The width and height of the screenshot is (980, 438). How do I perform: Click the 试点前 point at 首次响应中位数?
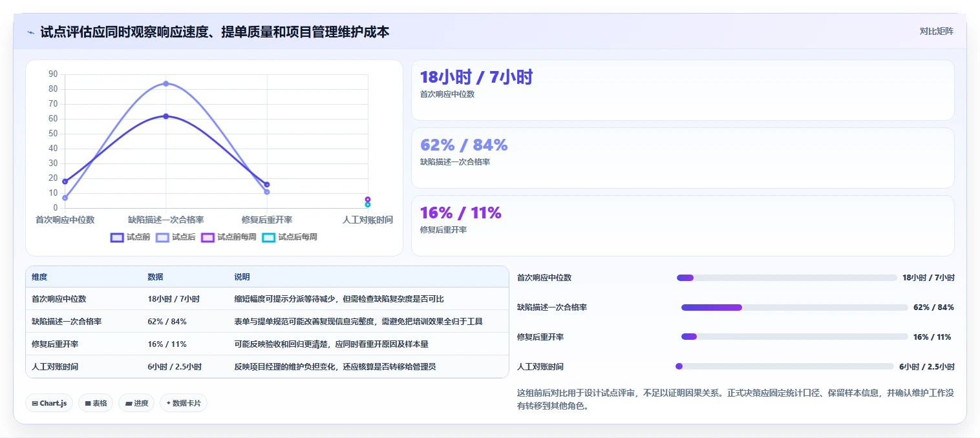[x=65, y=182]
